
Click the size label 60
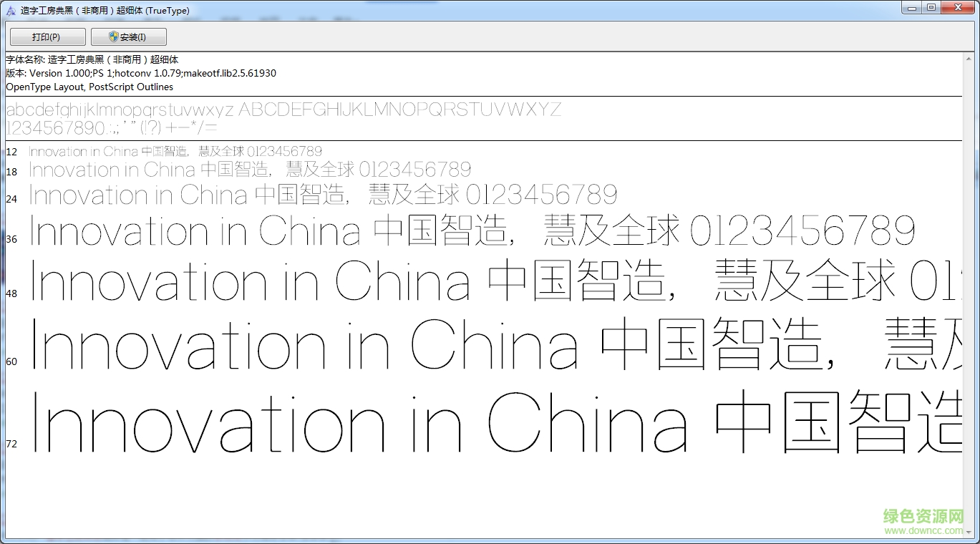pos(11,361)
